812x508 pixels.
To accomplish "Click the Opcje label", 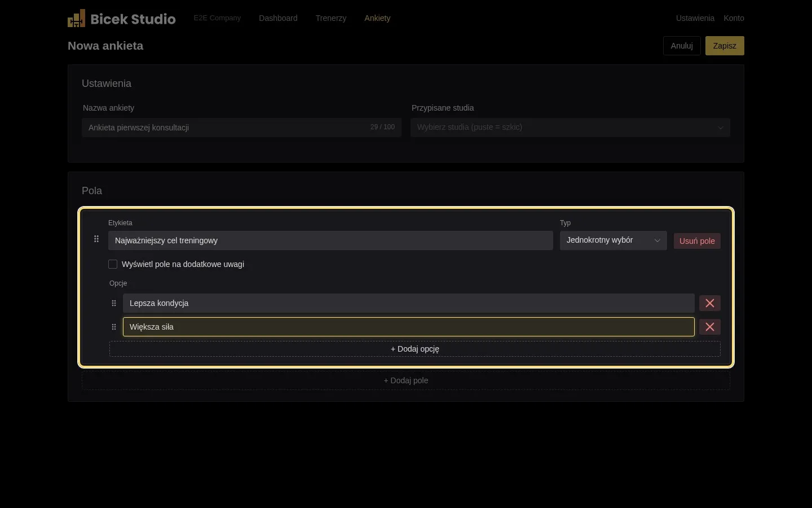I will (118, 283).
